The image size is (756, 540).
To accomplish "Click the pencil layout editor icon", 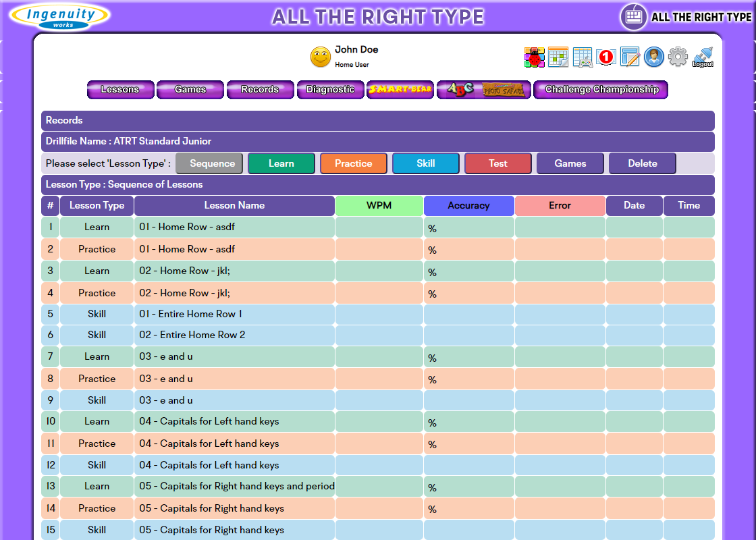I will click(630, 57).
